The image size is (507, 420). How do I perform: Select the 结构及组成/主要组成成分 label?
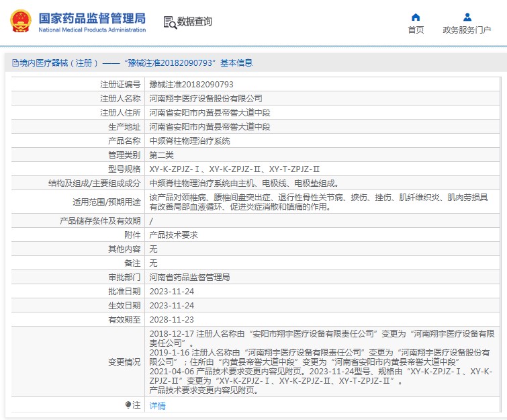pos(95,183)
